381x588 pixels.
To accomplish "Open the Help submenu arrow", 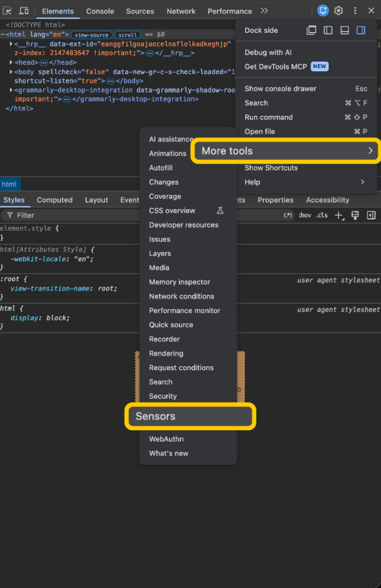I will pyautogui.click(x=362, y=182).
